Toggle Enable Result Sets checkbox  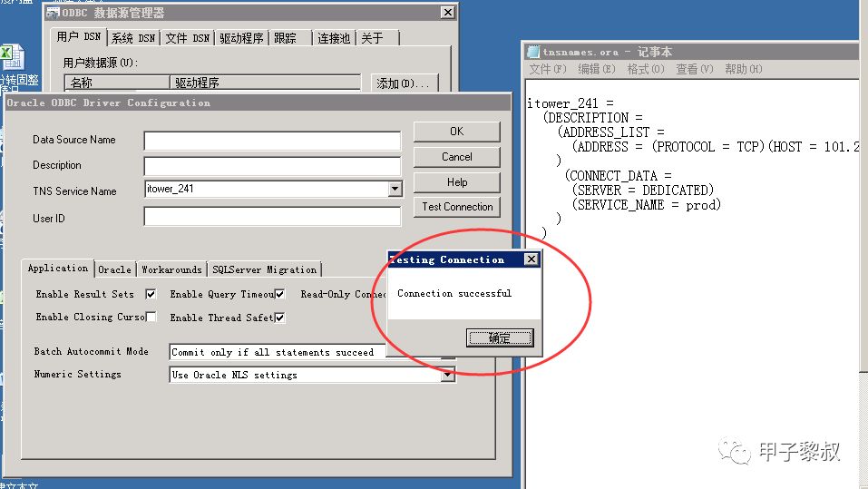pos(151,294)
